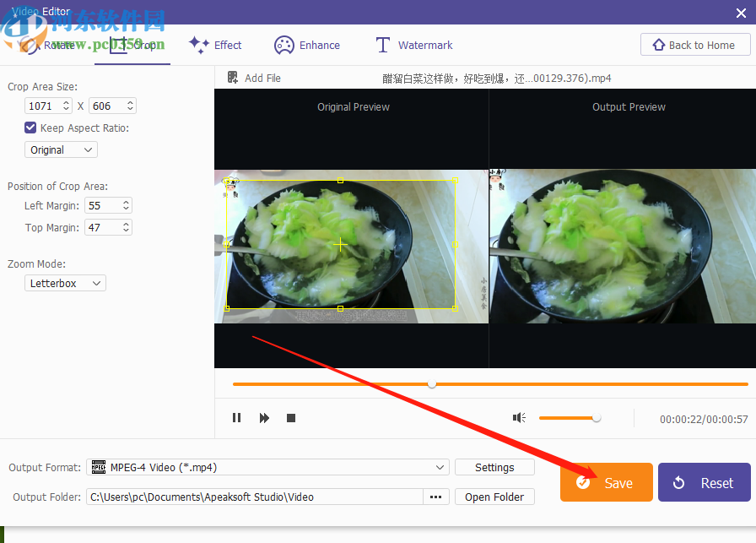The width and height of the screenshot is (756, 543).
Task: Click the fast forward button
Action: (x=264, y=417)
